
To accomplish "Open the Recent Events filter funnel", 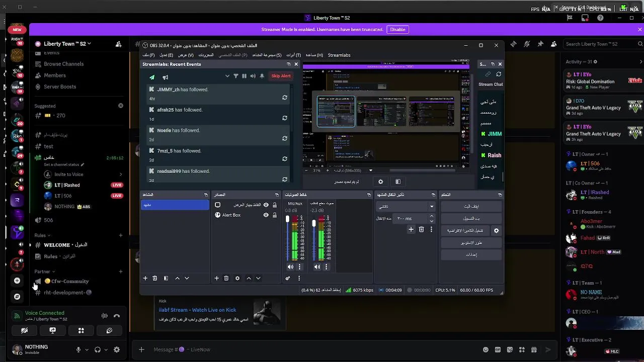I will [235, 76].
